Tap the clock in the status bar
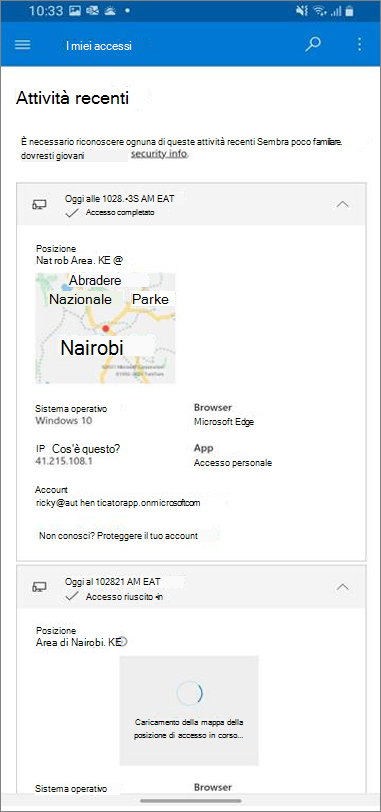The image size is (381, 812). [x=46, y=11]
